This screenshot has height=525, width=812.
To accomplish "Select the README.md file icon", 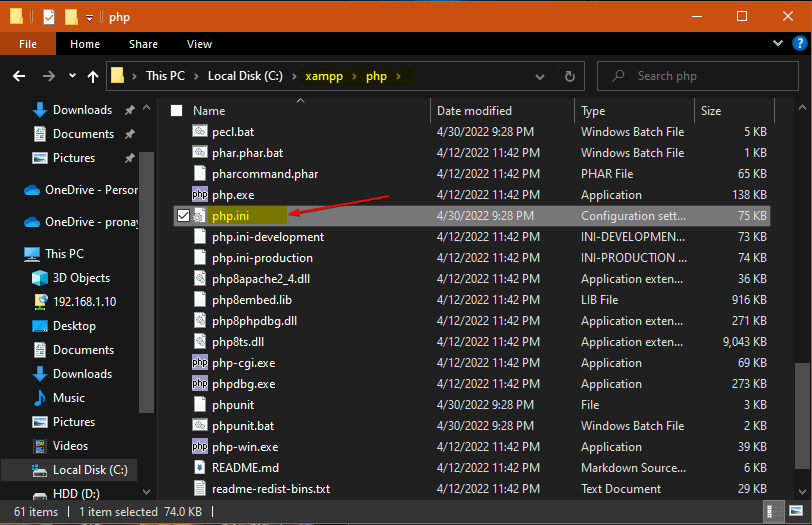I will 200,468.
